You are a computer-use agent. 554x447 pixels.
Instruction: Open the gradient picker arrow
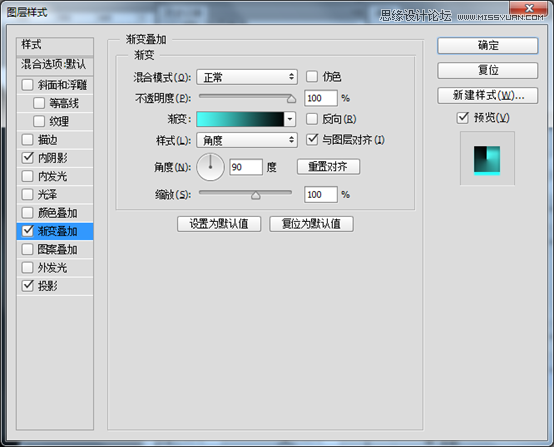[290, 119]
